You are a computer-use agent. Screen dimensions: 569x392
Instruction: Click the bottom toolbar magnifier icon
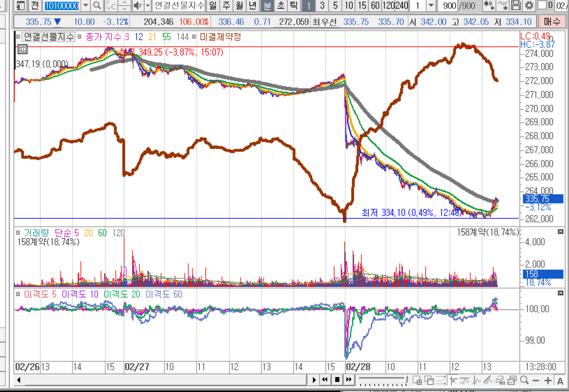click(x=524, y=380)
